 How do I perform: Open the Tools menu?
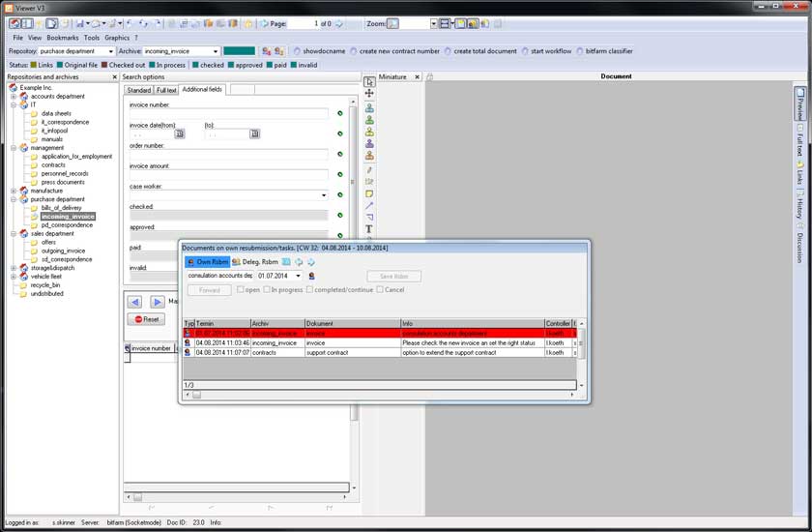(x=92, y=38)
